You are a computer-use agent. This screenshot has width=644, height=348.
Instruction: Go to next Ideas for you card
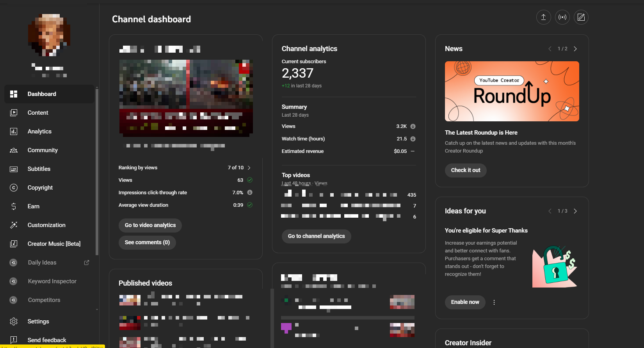575,211
